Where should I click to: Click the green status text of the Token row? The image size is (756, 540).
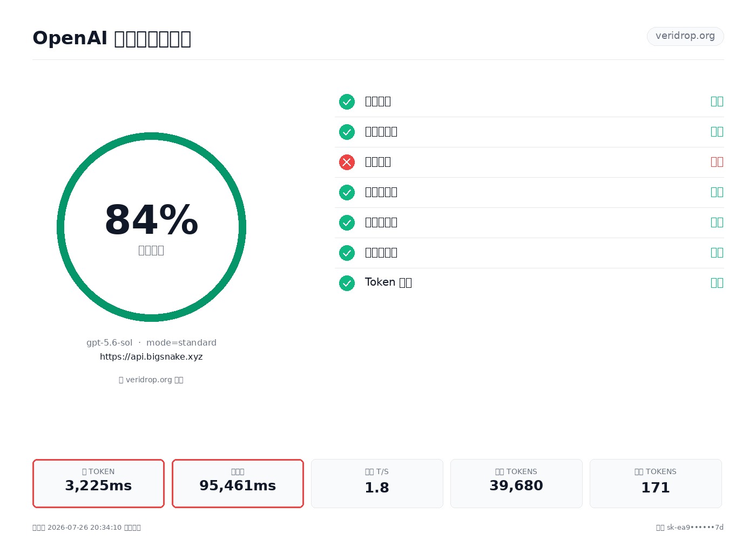pyautogui.click(x=717, y=283)
